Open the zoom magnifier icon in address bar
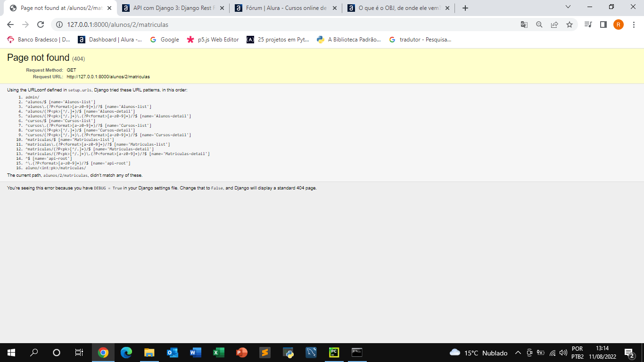The width and height of the screenshot is (644, 362). 539,25
